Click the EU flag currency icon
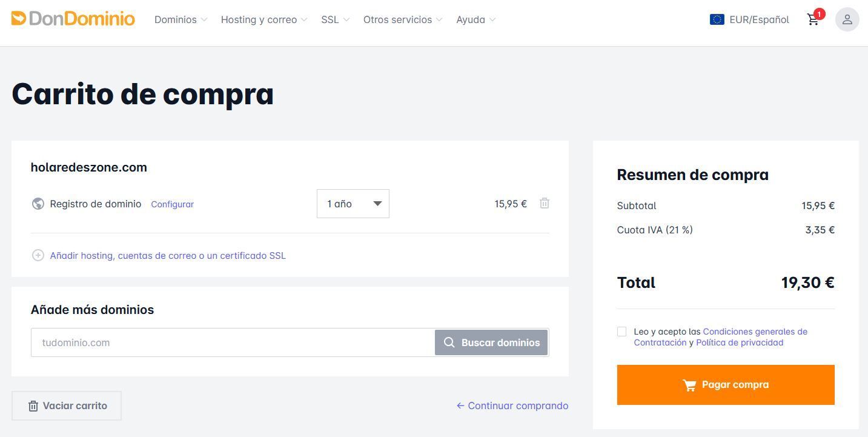This screenshot has width=868, height=437. 717,19
